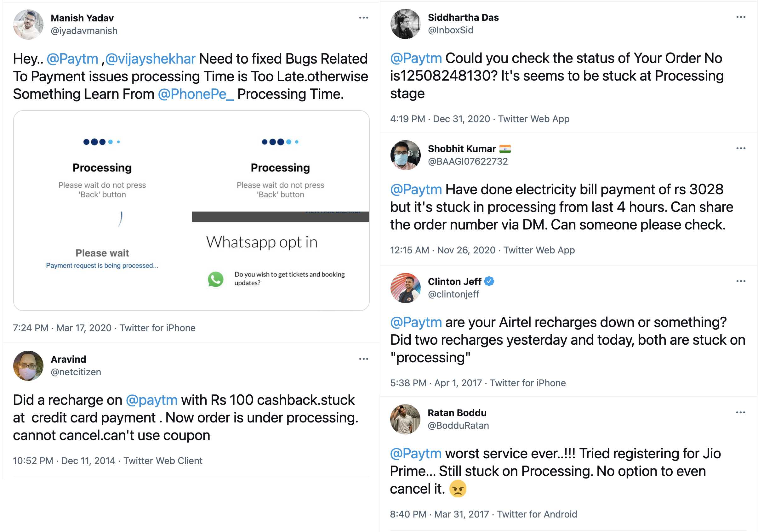Open more options on Shobhit Kumar's tweet

740,149
